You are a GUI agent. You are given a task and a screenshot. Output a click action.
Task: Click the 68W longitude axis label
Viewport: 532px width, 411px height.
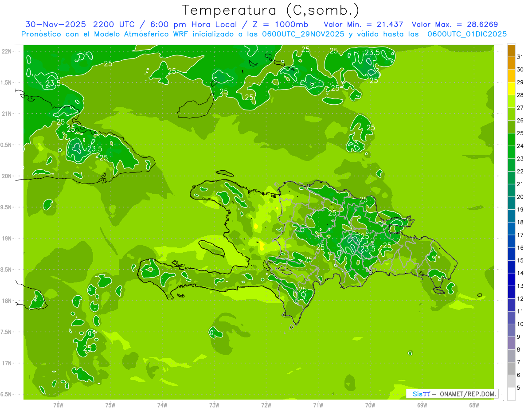(474, 405)
